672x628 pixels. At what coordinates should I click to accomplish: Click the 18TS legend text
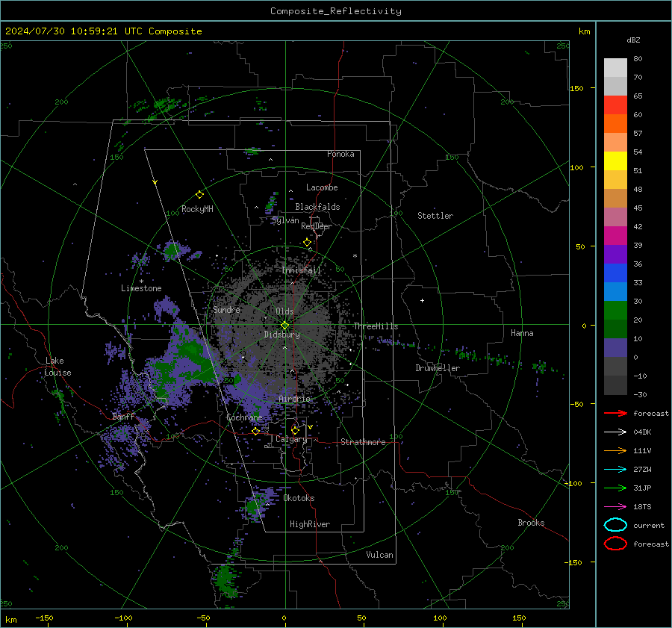[x=642, y=507]
